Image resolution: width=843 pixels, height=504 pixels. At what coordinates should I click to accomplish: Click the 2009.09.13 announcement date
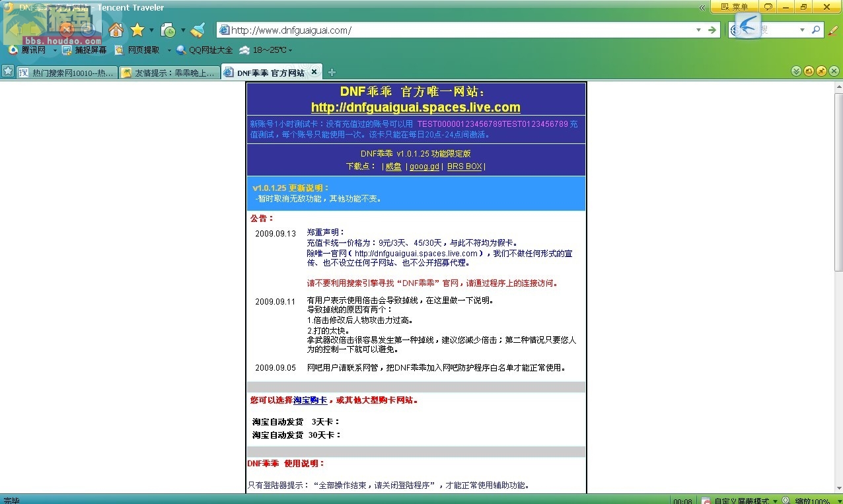tap(275, 233)
